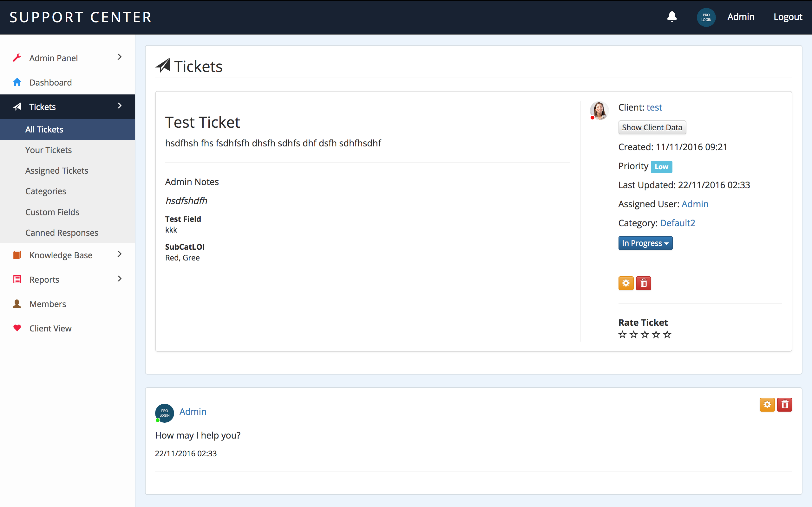Rate the ticket with the fifth star

click(667, 335)
